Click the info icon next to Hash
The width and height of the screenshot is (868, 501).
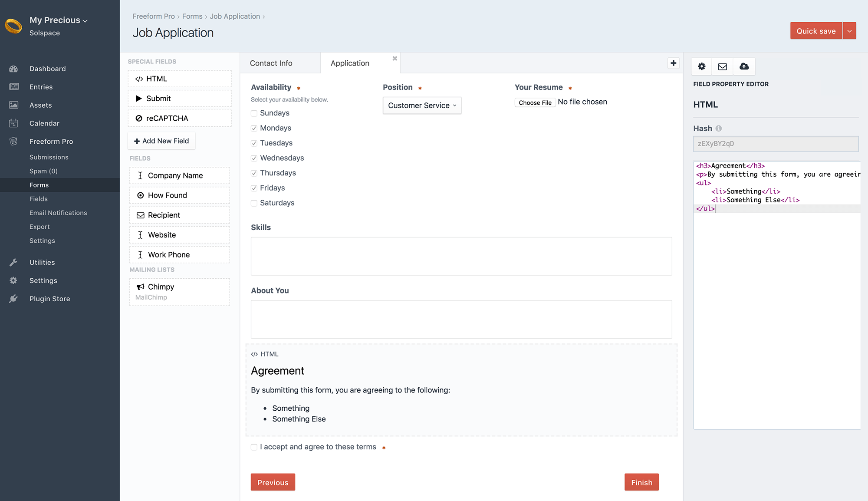[719, 128]
